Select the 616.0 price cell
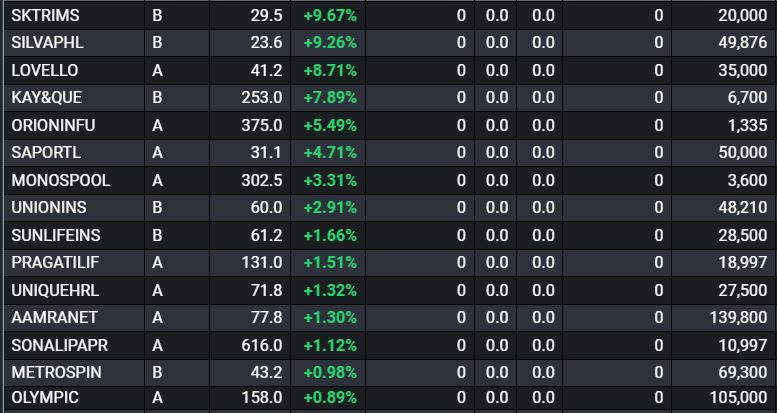Image resolution: width=777 pixels, height=413 pixels. [x=262, y=344]
